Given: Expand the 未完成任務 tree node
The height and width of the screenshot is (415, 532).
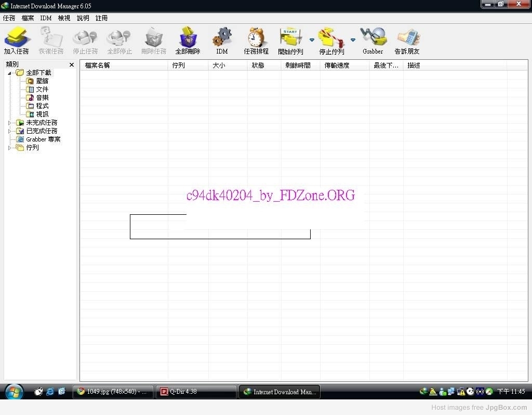Looking at the screenshot, I should (9, 123).
